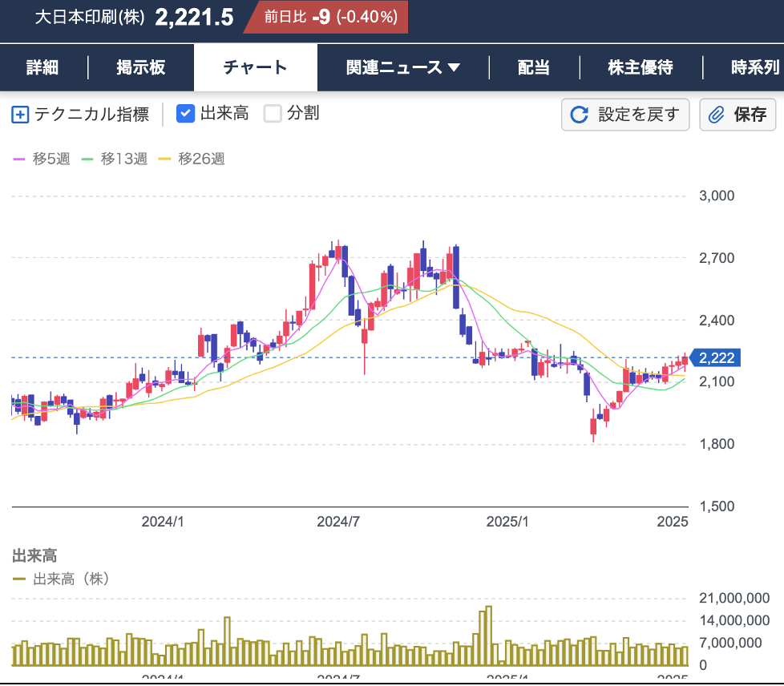
Task: Go to the 株主優待 tab
Action: [x=640, y=67]
